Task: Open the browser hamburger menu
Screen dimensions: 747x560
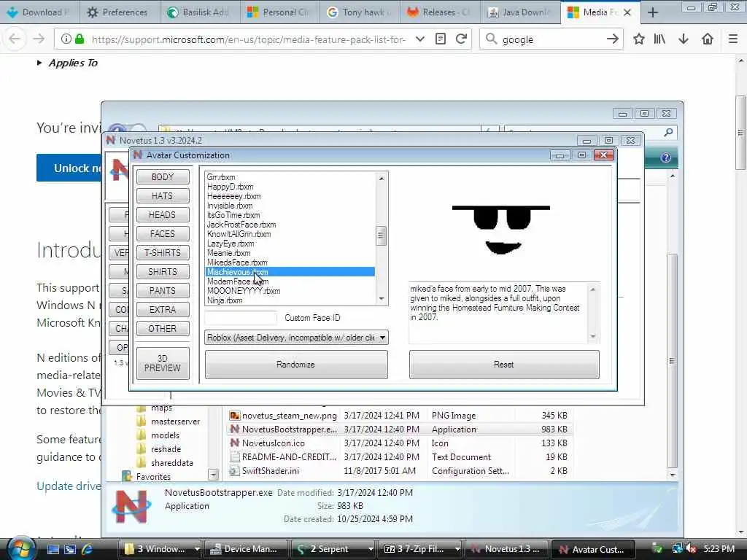Action: [x=733, y=39]
